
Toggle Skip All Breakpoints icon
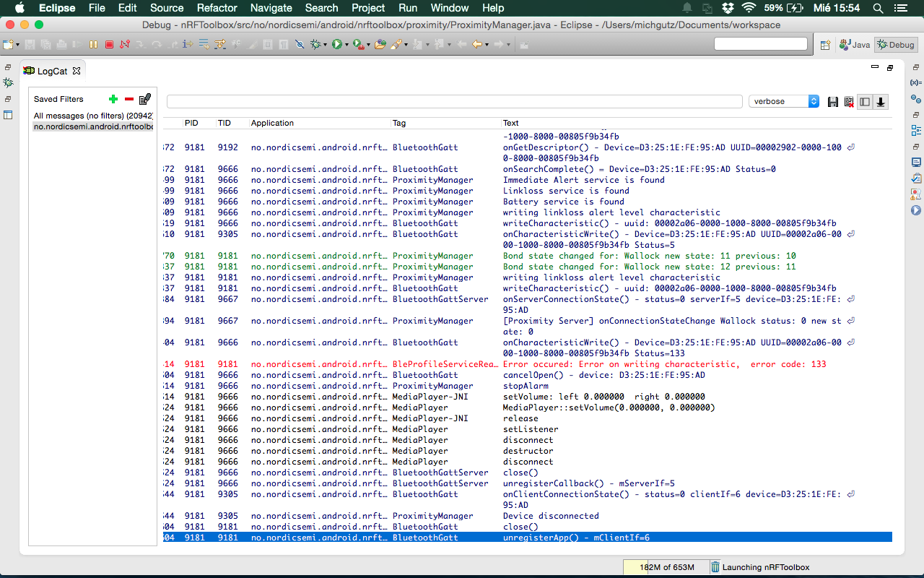coord(300,44)
